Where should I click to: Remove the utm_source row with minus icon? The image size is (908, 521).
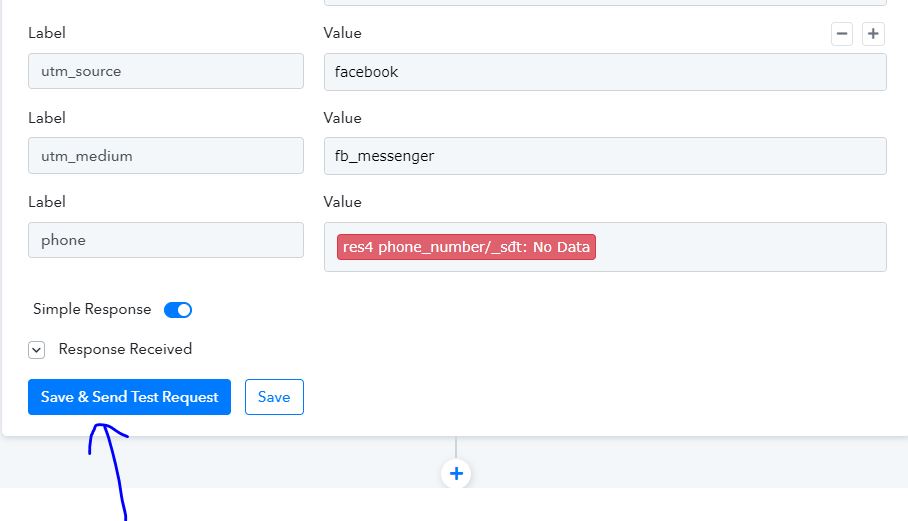click(842, 34)
